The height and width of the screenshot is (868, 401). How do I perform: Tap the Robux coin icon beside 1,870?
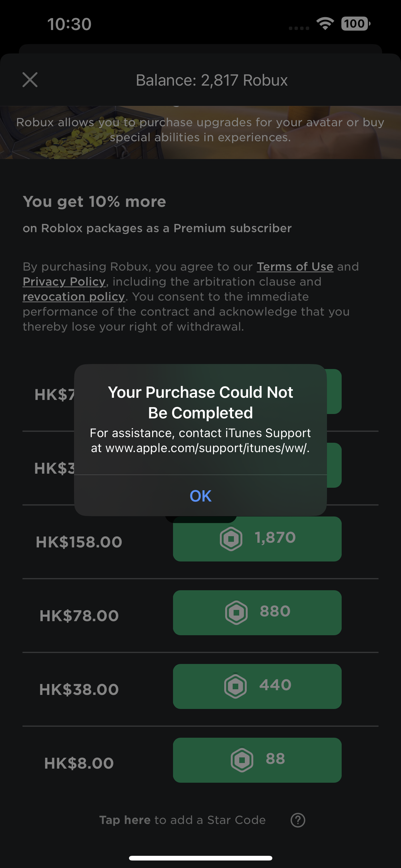click(x=231, y=539)
